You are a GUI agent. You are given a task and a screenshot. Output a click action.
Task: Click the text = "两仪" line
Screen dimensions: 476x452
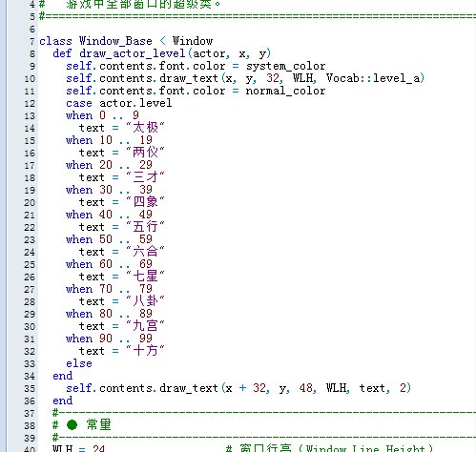[122, 153]
